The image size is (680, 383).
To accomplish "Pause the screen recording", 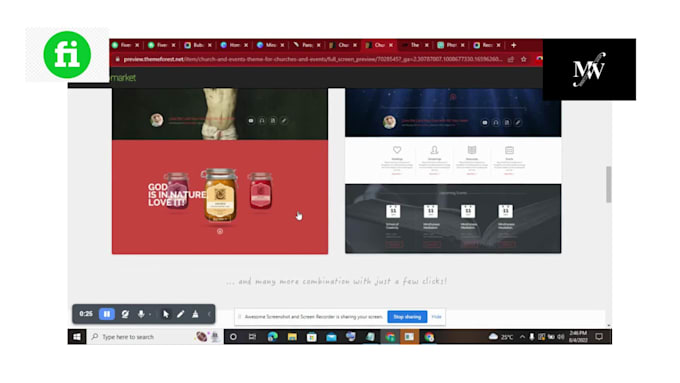I will pyautogui.click(x=107, y=314).
